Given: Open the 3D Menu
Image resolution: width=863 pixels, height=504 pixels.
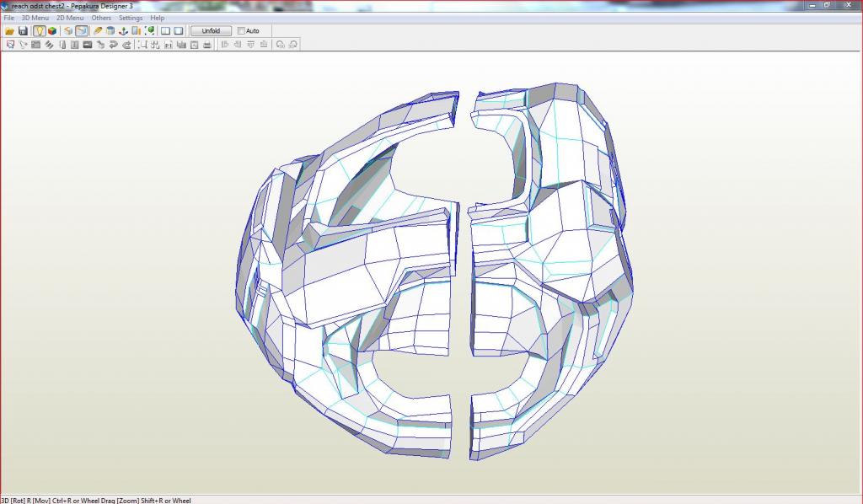Looking at the screenshot, I should [x=35, y=18].
